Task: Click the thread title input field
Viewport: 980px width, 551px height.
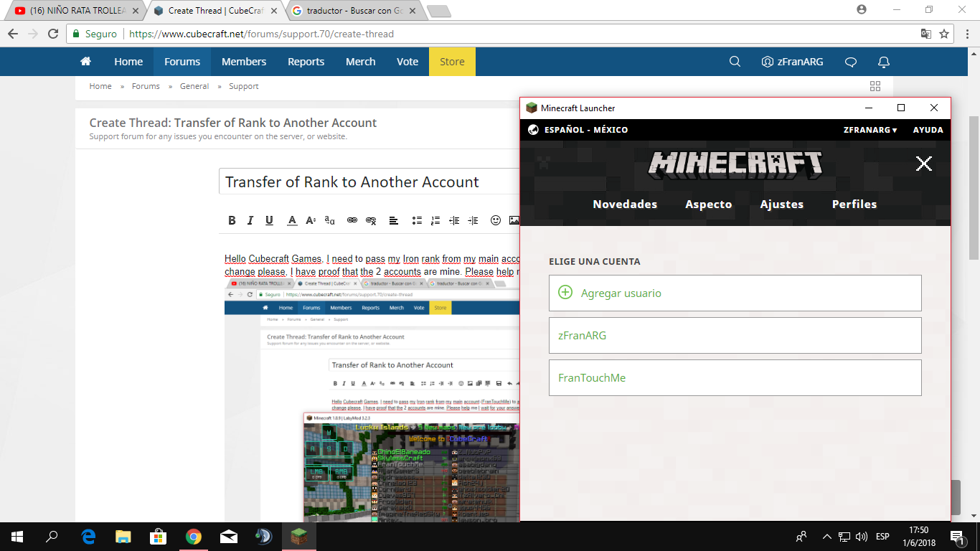Action: (369, 182)
